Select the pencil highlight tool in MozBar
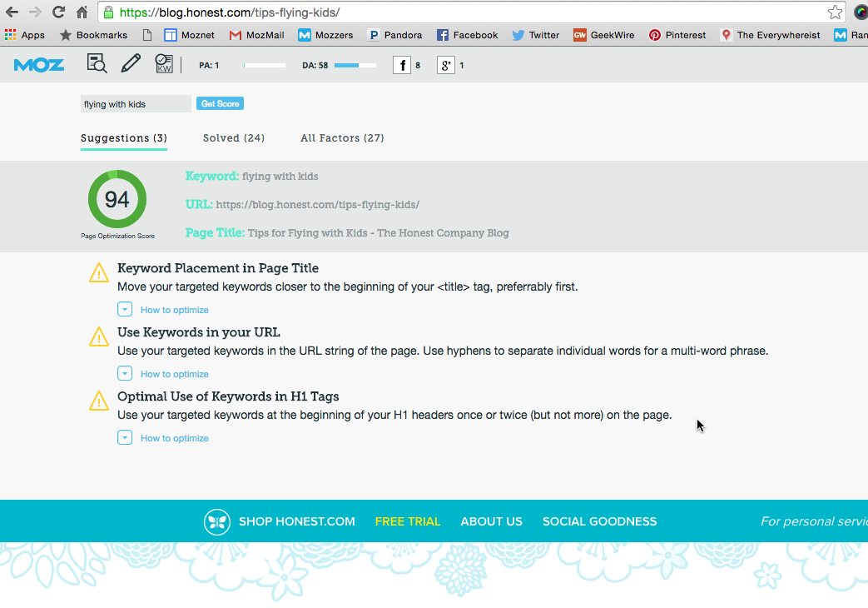 [x=131, y=64]
